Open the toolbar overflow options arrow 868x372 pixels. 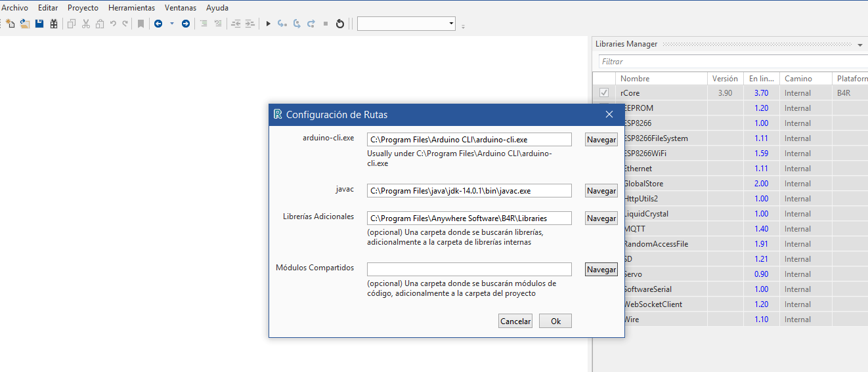point(463,26)
